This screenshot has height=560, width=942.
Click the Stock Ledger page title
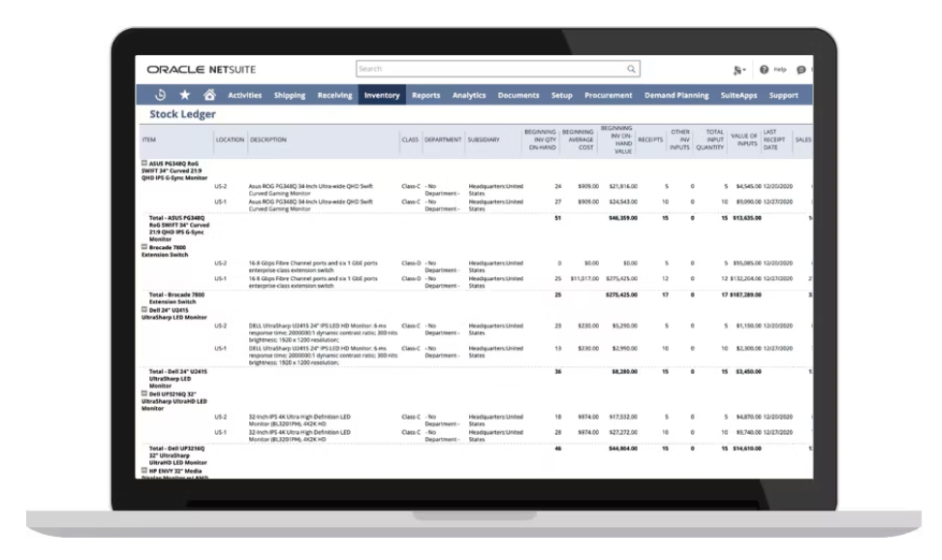[182, 114]
